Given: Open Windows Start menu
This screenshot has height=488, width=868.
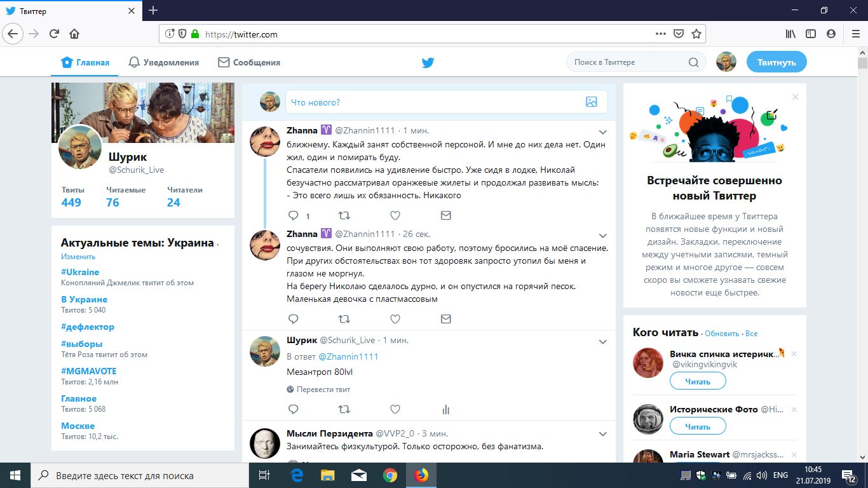Looking at the screenshot, I should click(x=15, y=475).
